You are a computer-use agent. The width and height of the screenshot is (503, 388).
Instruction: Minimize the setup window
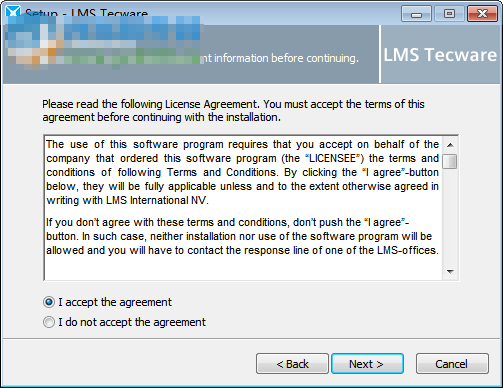[x=416, y=14]
